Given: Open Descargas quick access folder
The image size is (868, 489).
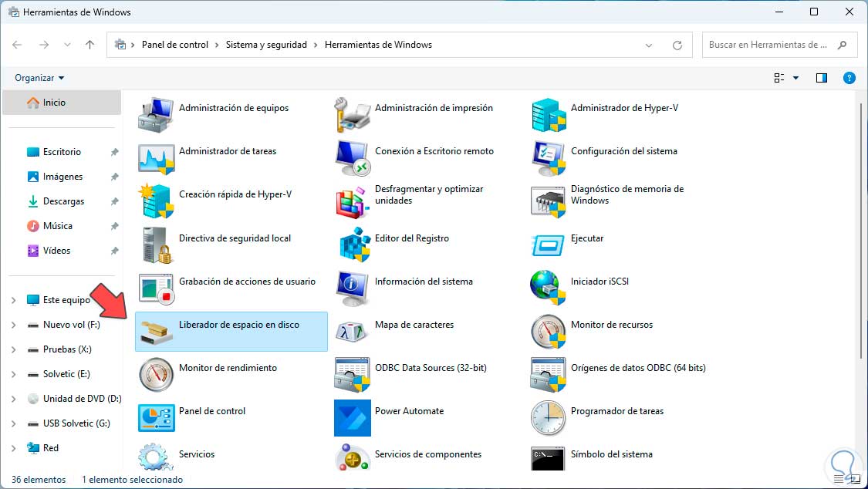Looking at the screenshot, I should [63, 201].
